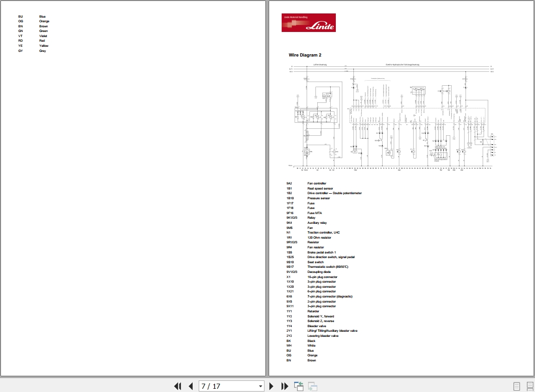The width and height of the screenshot is (535, 392).
Task: Select the '16-pin plug connector' entry
Action: point(322,277)
